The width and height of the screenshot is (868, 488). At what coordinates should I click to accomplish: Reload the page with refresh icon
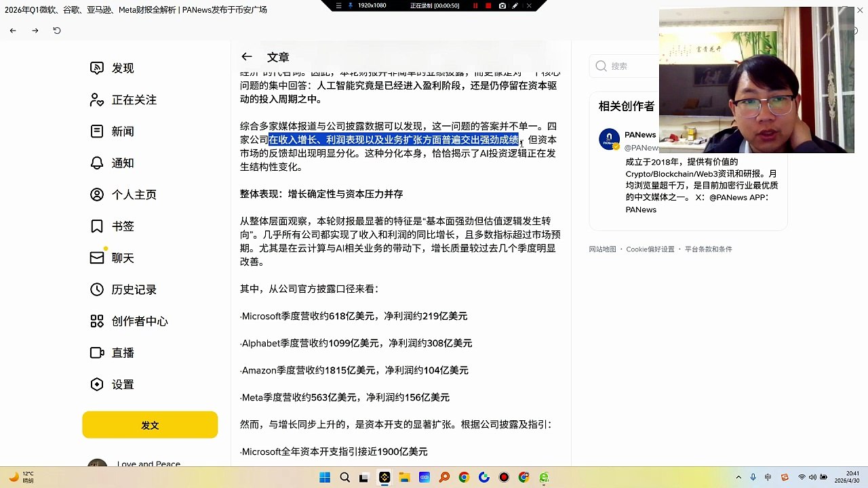(57, 30)
